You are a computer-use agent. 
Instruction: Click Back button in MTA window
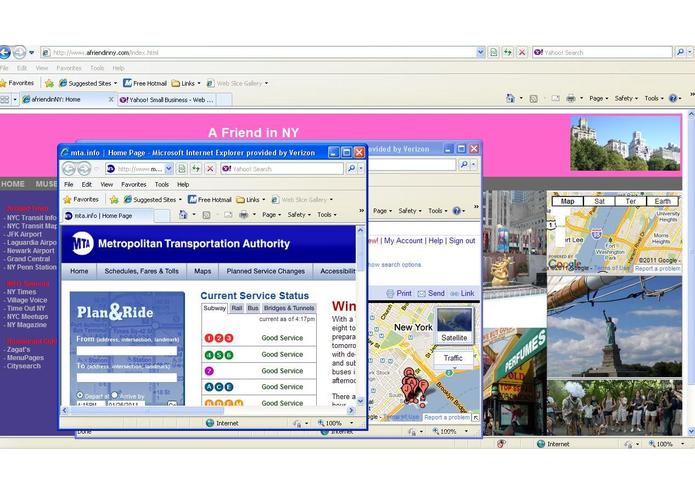tap(69, 169)
